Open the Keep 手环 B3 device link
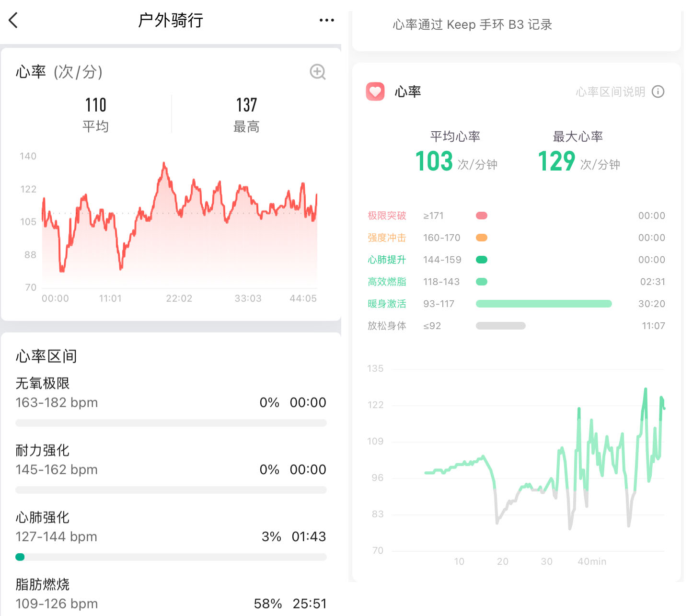Viewport: 693px width, 616px height. pos(472,24)
